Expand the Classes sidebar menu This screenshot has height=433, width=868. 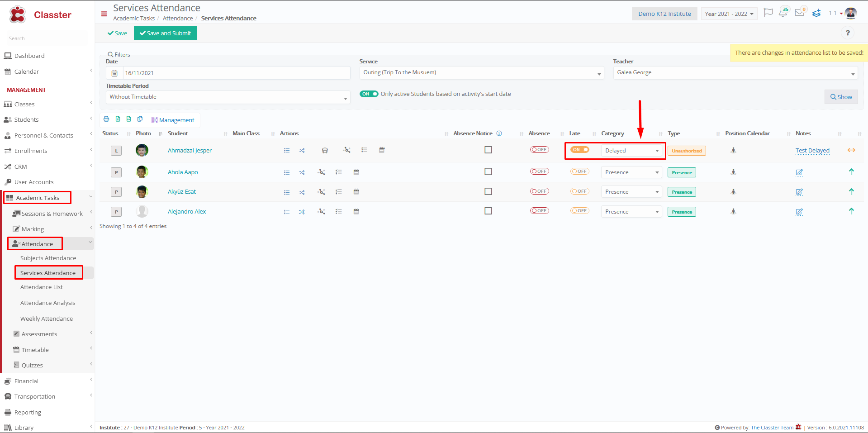click(x=47, y=104)
